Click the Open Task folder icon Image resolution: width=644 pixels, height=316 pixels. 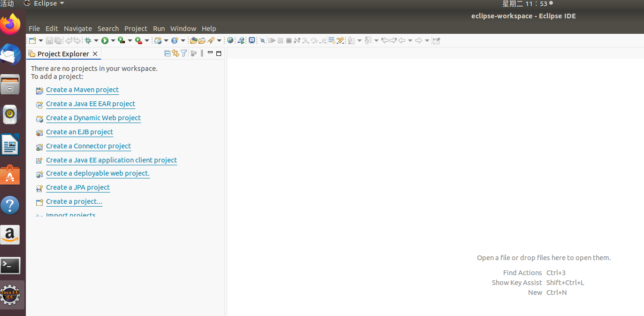coord(202,40)
